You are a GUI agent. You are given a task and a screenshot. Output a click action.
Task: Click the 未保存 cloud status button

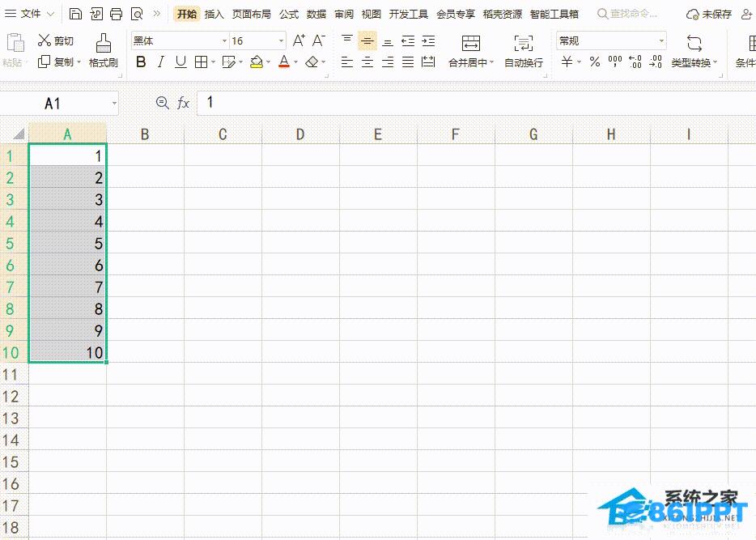point(709,14)
